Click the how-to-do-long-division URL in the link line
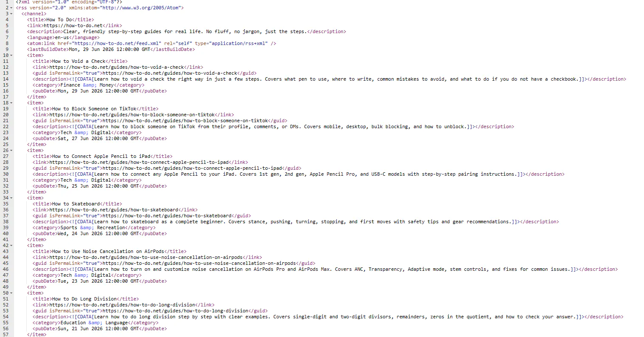This screenshot has width=644, height=337. [x=122, y=305]
